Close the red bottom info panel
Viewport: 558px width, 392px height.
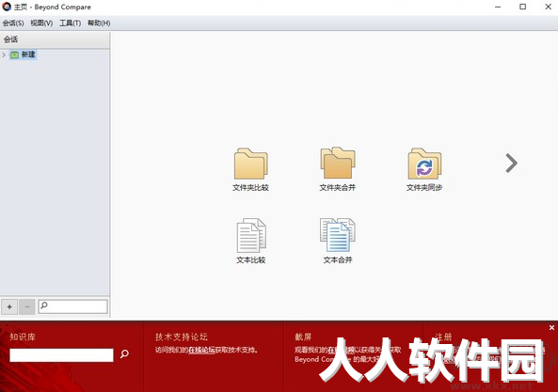tap(551, 327)
